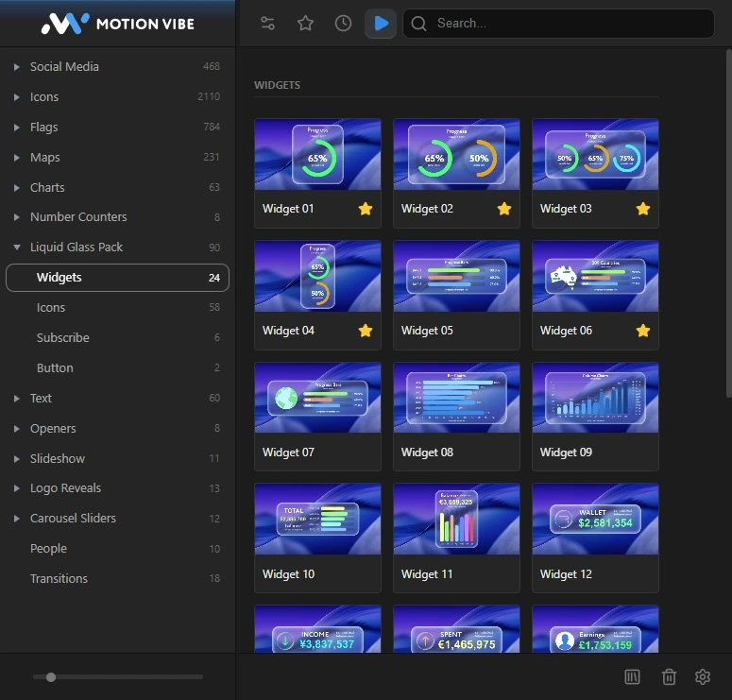
Task: Open recent history clock icon
Action: coord(343,23)
